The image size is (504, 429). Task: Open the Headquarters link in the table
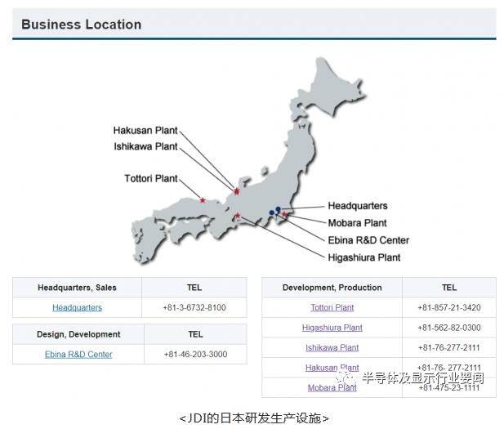[77, 307]
